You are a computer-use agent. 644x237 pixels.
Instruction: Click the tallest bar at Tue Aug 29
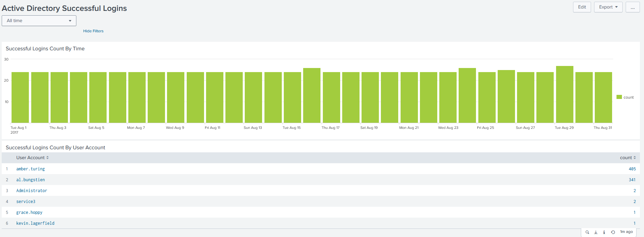coord(565,95)
